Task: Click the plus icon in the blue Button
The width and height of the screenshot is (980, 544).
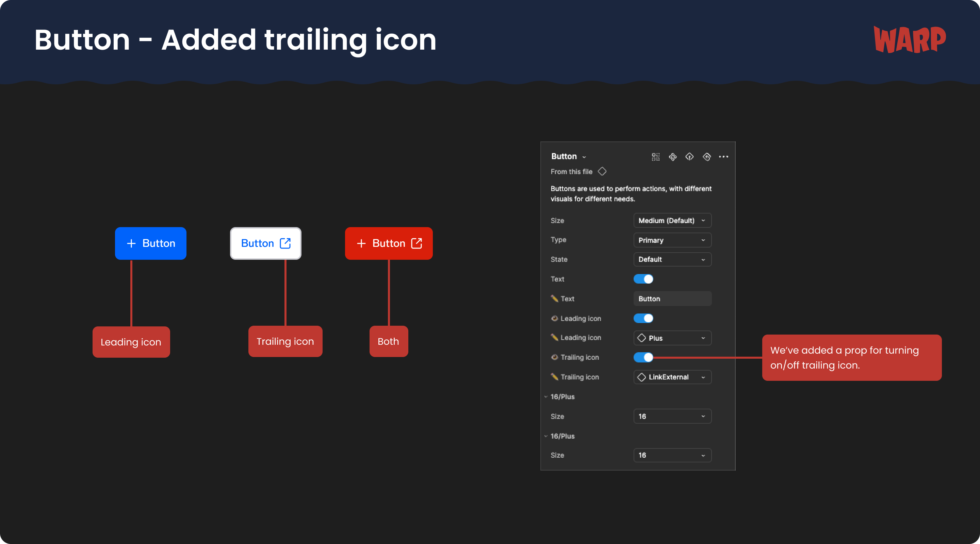Action: pyautogui.click(x=131, y=243)
